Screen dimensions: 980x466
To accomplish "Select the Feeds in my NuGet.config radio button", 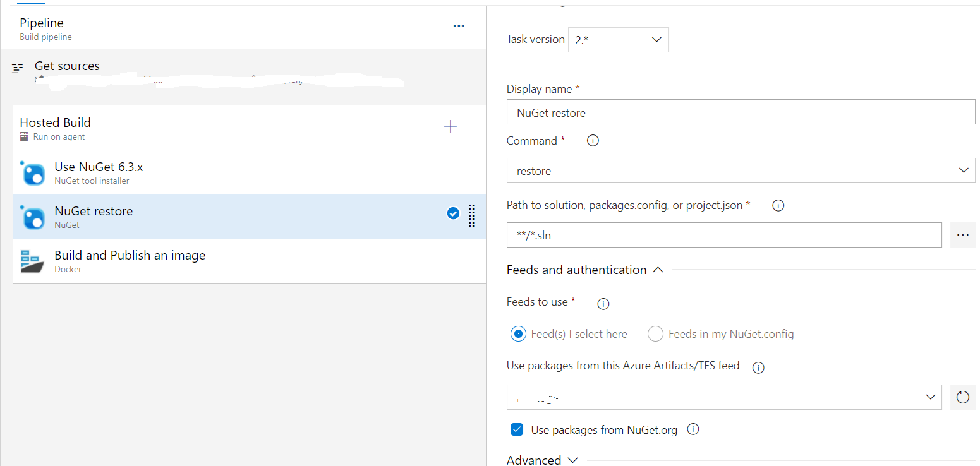I will tap(655, 333).
